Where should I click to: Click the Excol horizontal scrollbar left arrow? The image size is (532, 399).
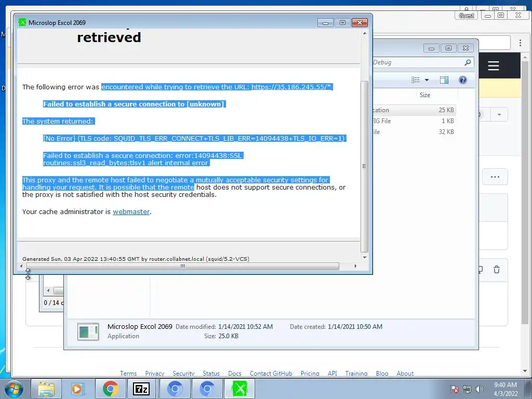point(21,266)
